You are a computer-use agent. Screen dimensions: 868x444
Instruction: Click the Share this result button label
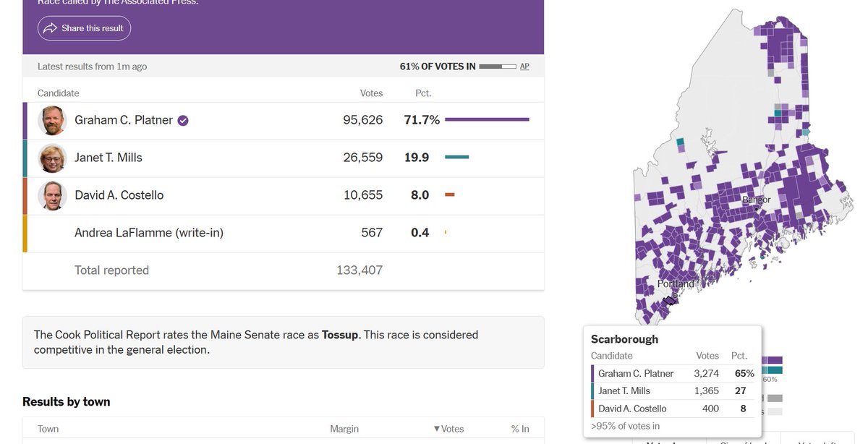tap(93, 28)
